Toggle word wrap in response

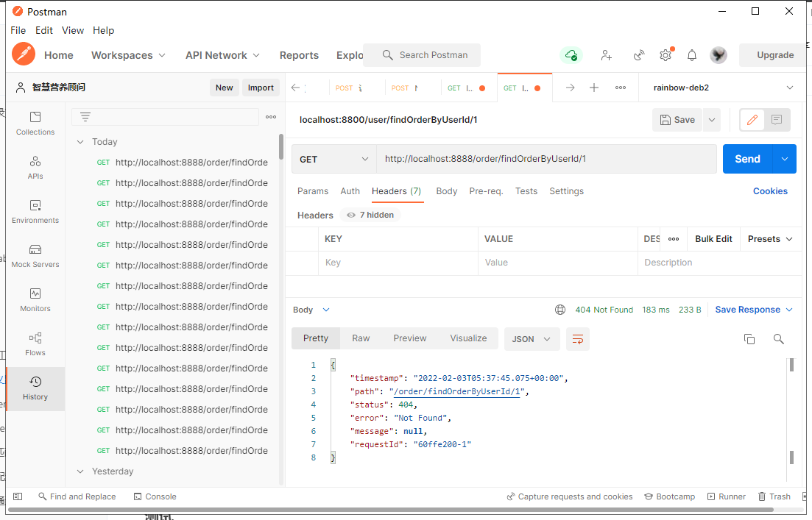[577, 339]
